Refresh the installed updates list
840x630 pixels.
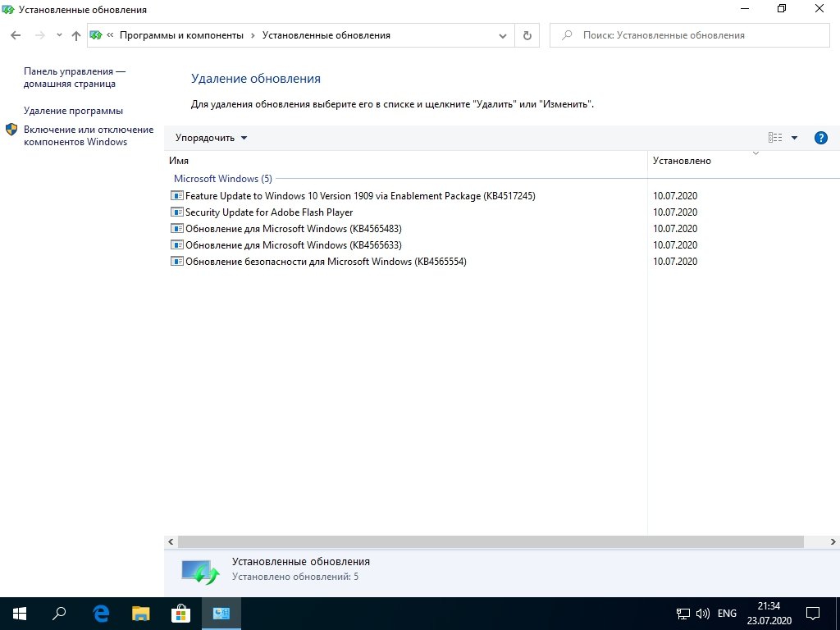pyautogui.click(x=527, y=35)
